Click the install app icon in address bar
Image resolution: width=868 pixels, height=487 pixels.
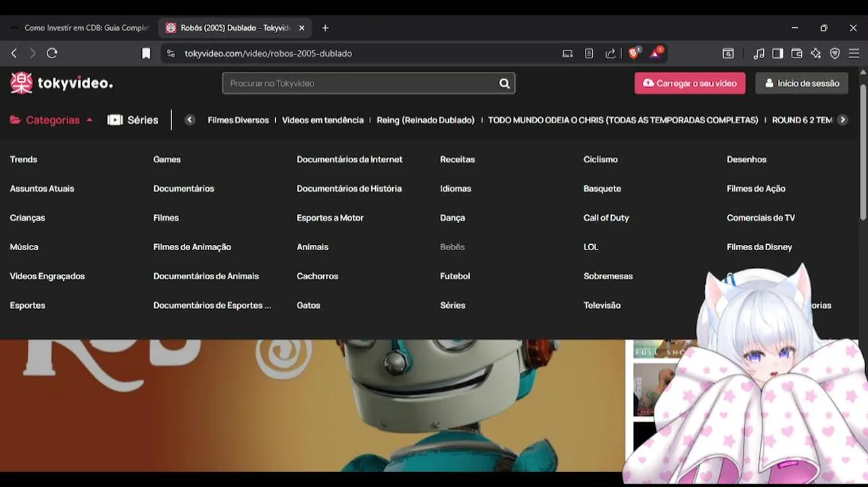click(568, 53)
